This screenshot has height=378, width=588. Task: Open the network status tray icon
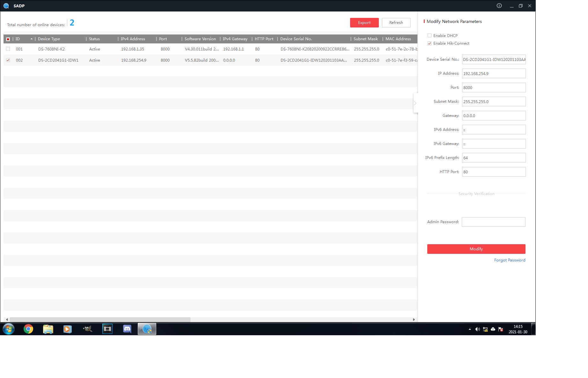pyautogui.click(x=485, y=329)
